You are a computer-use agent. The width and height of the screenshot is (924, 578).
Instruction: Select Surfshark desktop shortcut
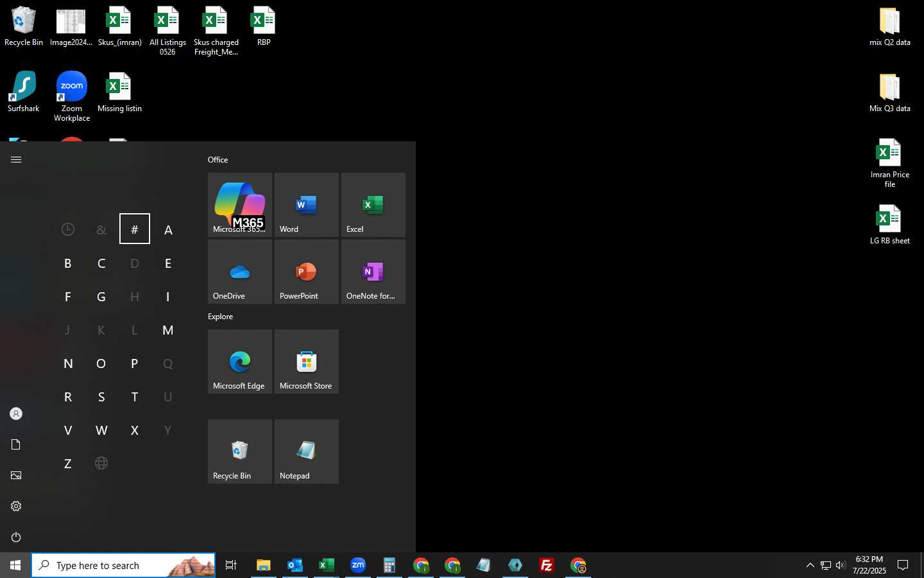(24, 92)
